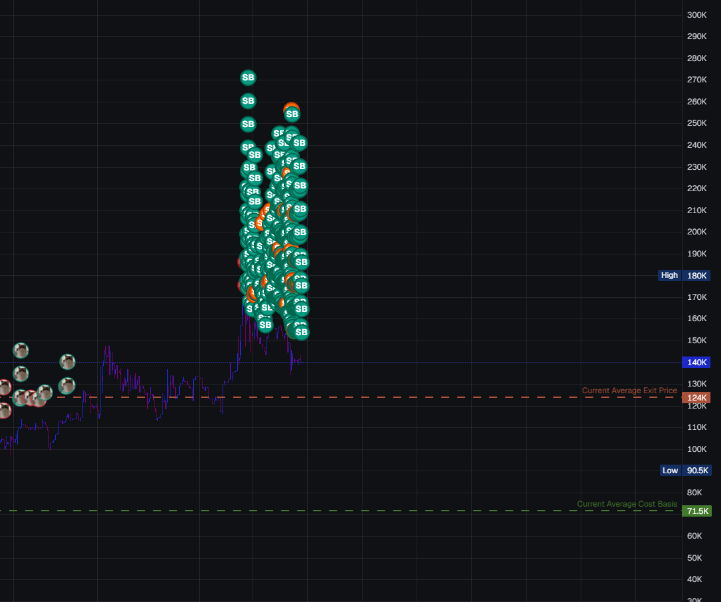The height and width of the screenshot is (602, 721).
Task: Click the 100K axis label
Action: (697, 449)
